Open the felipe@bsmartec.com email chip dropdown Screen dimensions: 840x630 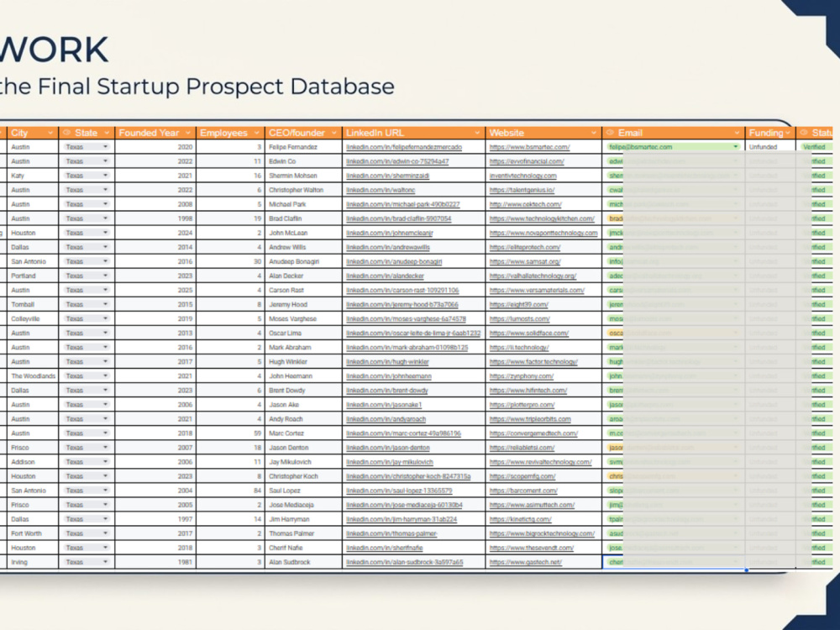click(736, 147)
